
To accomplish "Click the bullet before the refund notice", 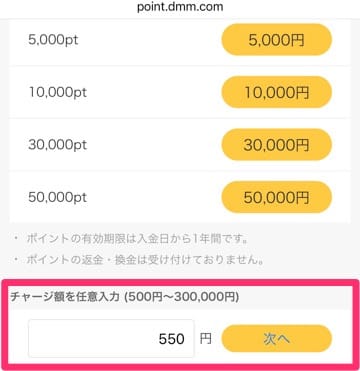I will coord(16,260).
